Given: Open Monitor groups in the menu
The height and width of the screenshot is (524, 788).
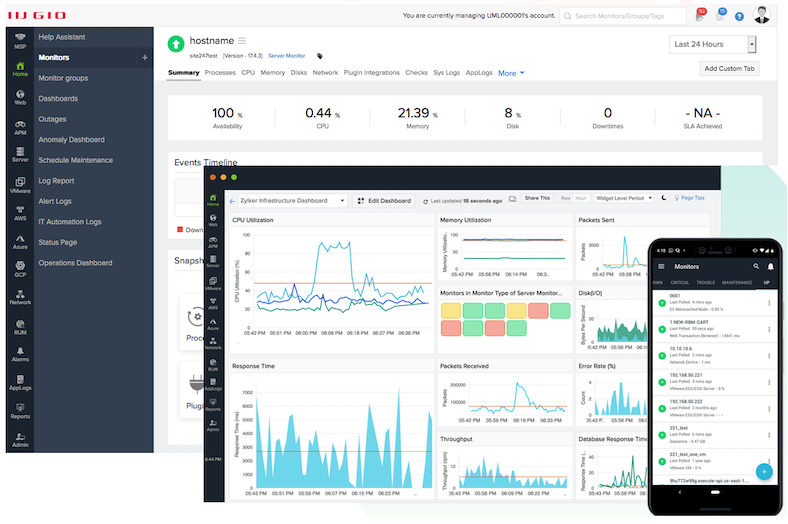Looking at the screenshot, I should coord(63,78).
